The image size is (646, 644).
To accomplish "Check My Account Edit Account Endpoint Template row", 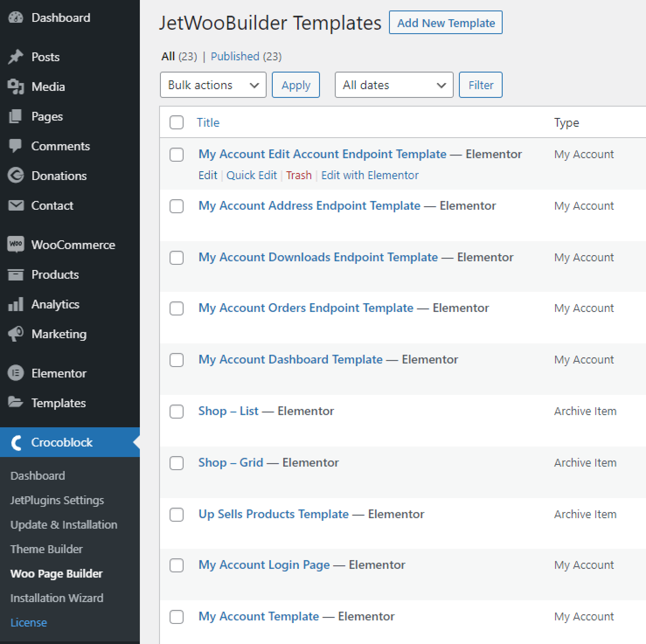I will pyautogui.click(x=177, y=155).
